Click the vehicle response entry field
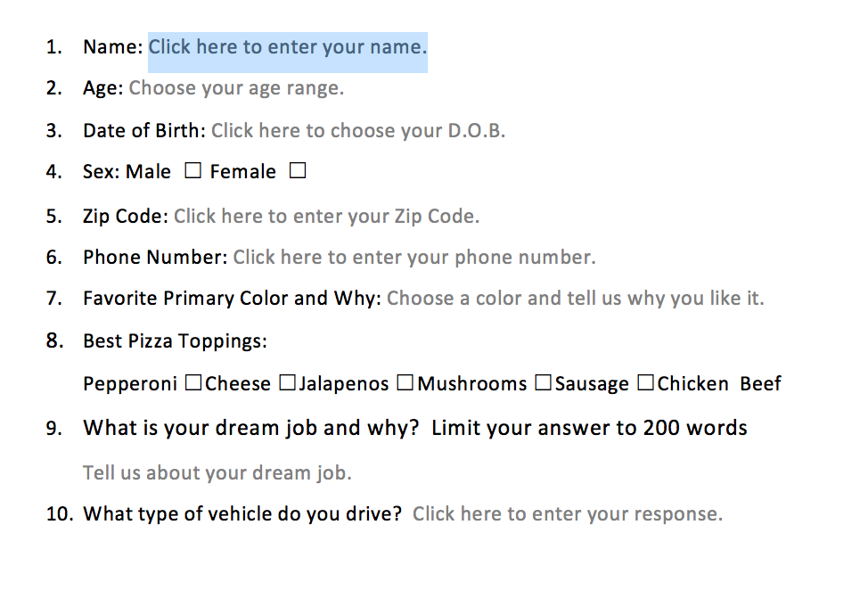The image size is (868, 615). [568, 514]
